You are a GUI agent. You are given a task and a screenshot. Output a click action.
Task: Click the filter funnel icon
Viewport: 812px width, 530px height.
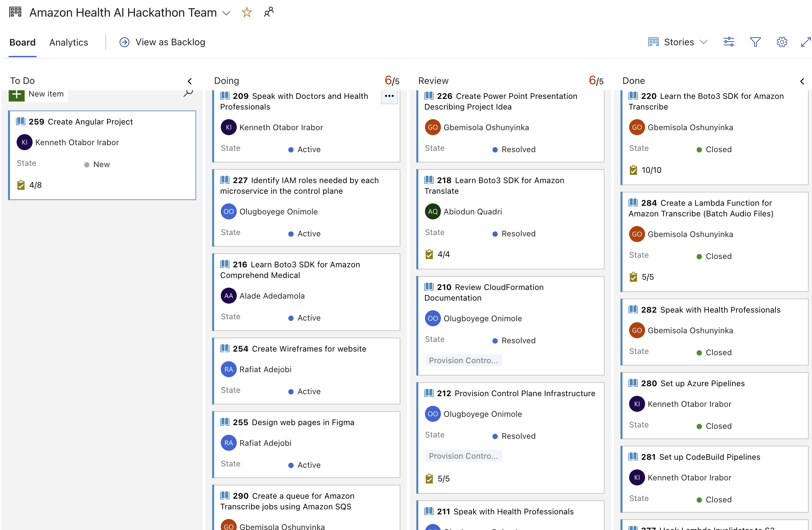click(x=755, y=42)
